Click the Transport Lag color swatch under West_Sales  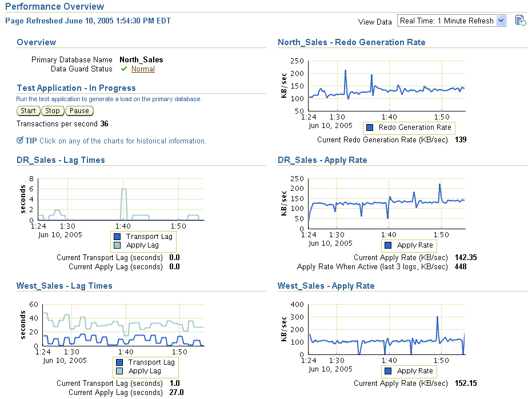tap(118, 362)
